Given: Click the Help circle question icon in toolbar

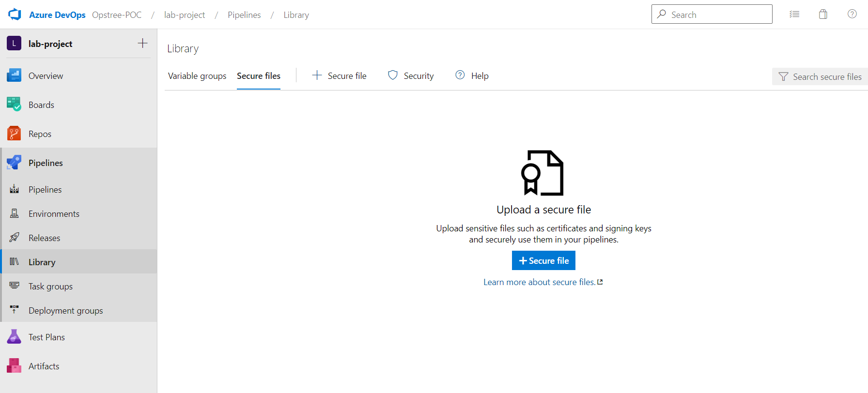Looking at the screenshot, I should 460,75.
